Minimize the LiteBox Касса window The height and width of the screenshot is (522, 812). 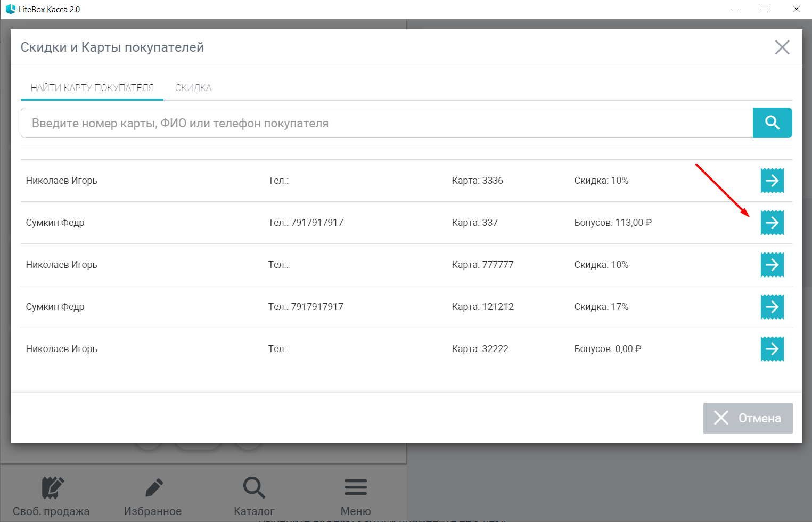click(x=734, y=9)
